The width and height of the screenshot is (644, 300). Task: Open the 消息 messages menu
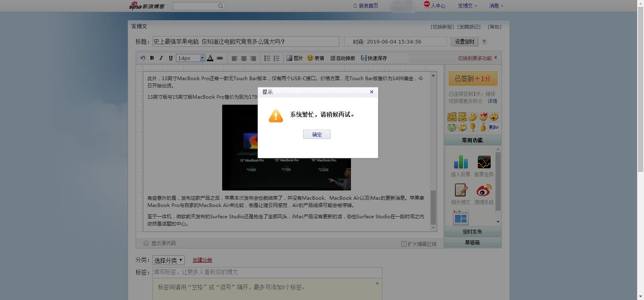coord(496,6)
